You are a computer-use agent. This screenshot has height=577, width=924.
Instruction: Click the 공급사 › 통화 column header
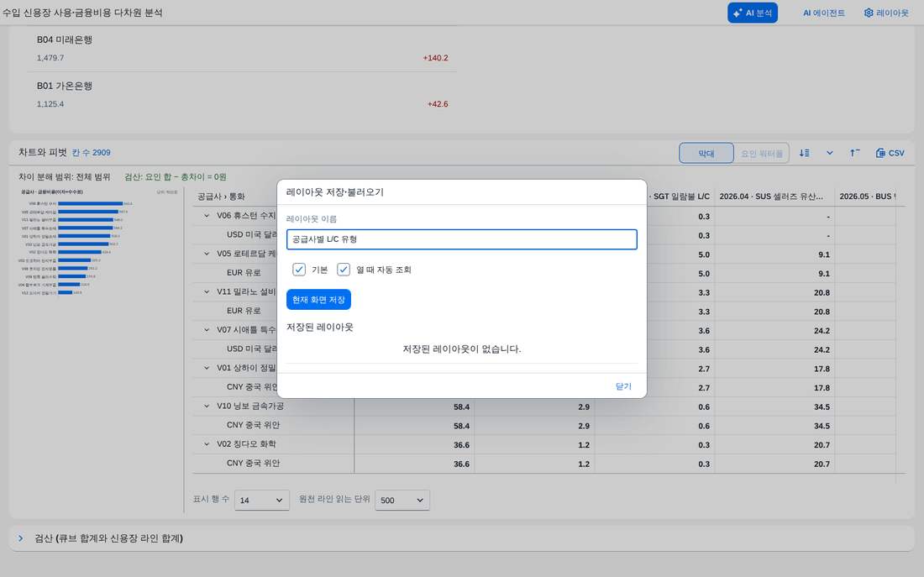point(221,197)
